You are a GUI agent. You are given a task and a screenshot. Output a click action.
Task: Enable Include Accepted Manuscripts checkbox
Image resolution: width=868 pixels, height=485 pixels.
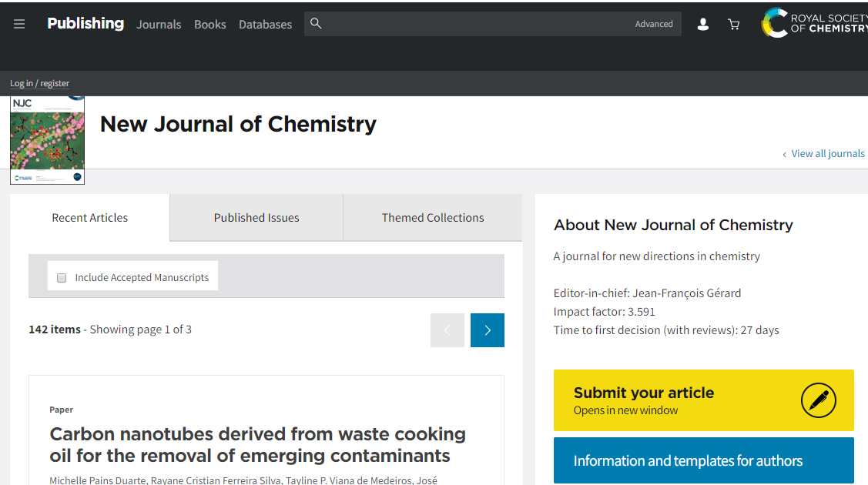coord(62,278)
